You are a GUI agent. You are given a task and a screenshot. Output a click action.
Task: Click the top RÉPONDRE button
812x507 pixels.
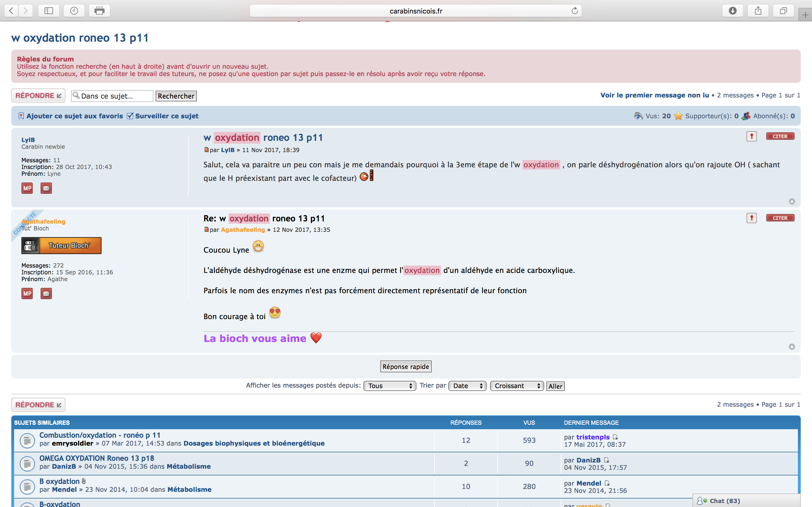pos(38,95)
